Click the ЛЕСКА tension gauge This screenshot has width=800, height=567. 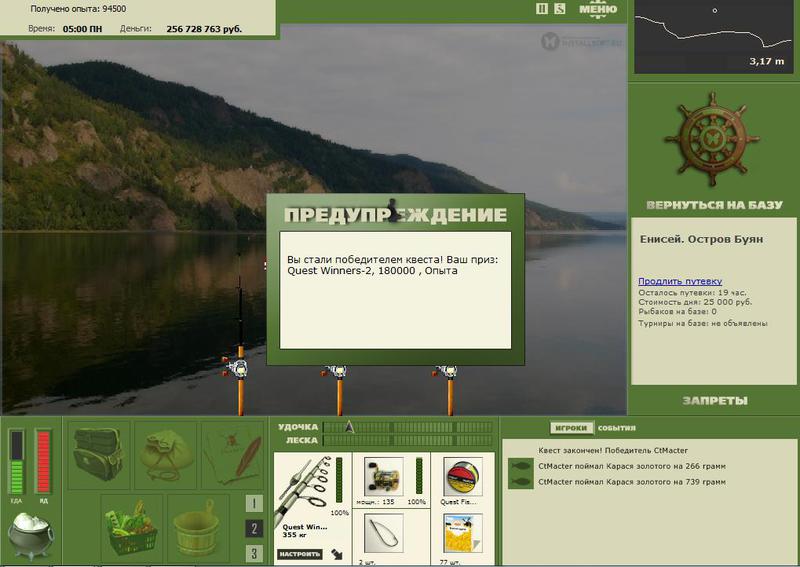tap(408, 440)
